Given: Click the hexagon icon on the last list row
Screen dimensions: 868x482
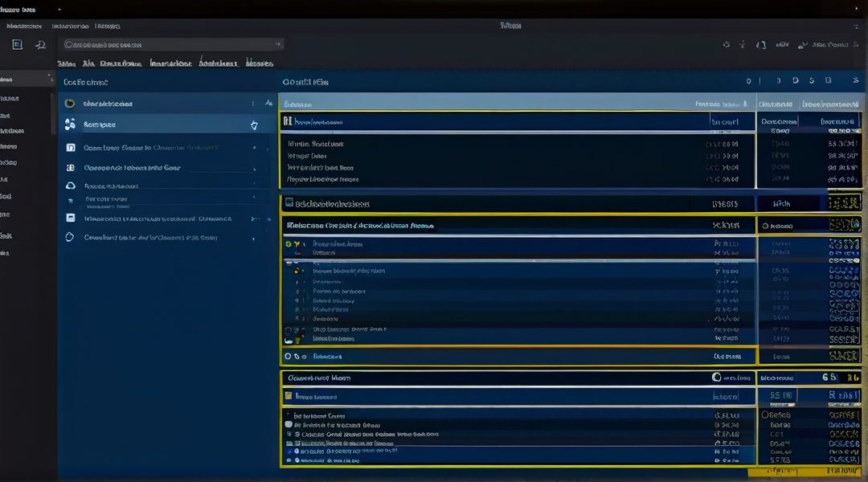Looking at the screenshot, I should coord(69,238).
